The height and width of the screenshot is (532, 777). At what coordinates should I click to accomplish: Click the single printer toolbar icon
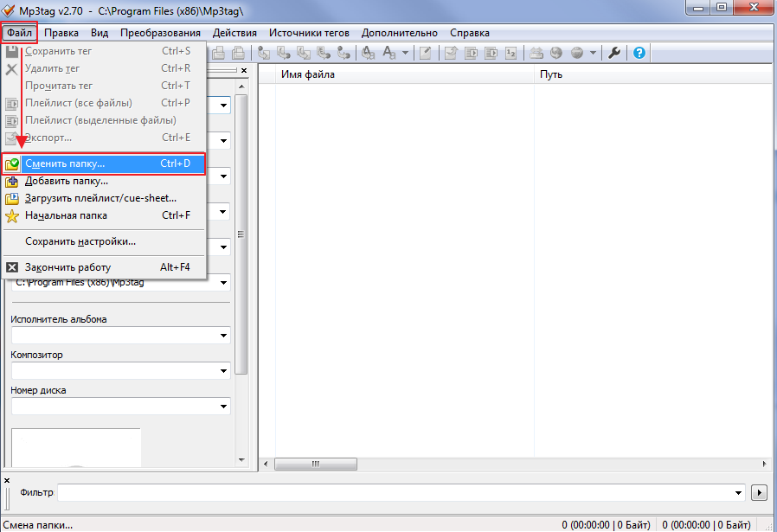click(219, 53)
